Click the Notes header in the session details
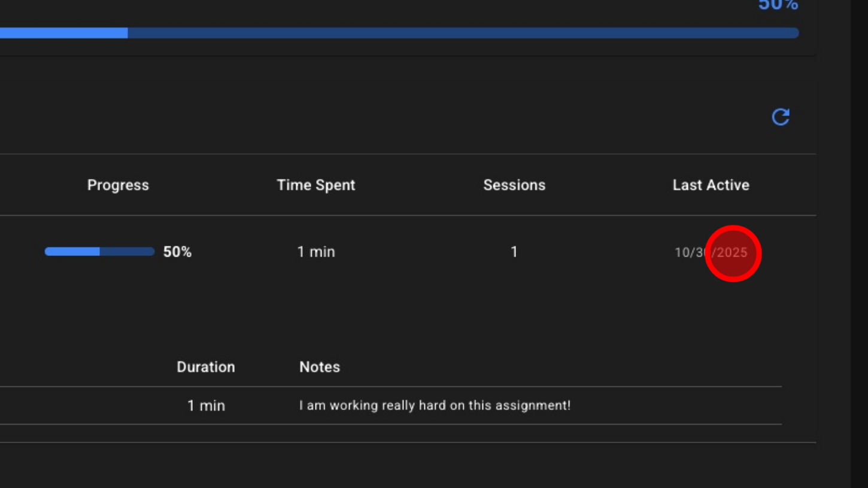 click(x=320, y=367)
